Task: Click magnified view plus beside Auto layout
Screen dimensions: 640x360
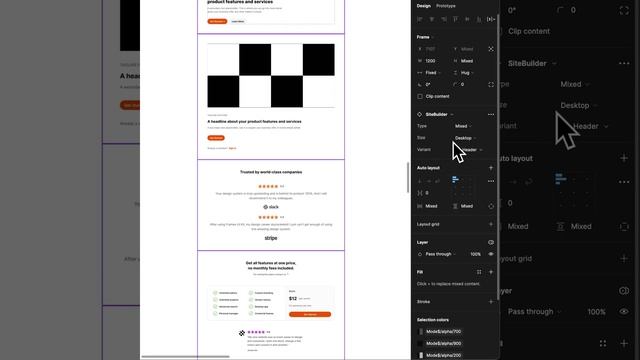Action: coord(624,158)
